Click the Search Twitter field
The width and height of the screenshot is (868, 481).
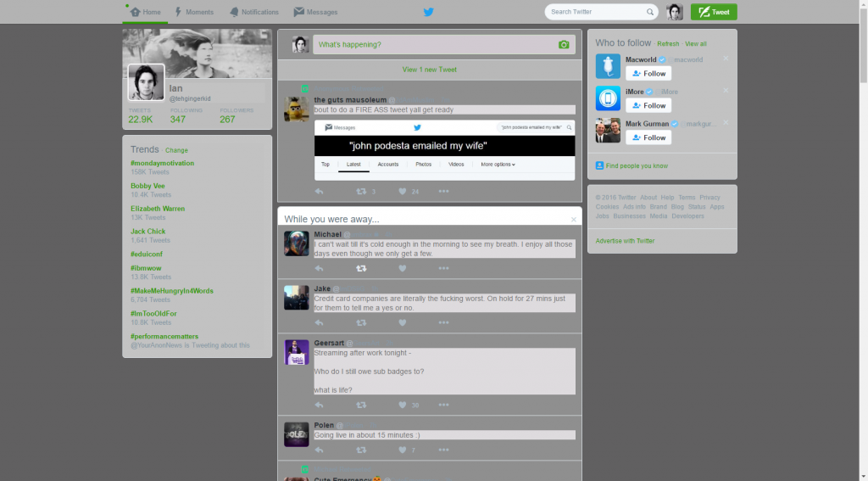click(x=601, y=12)
